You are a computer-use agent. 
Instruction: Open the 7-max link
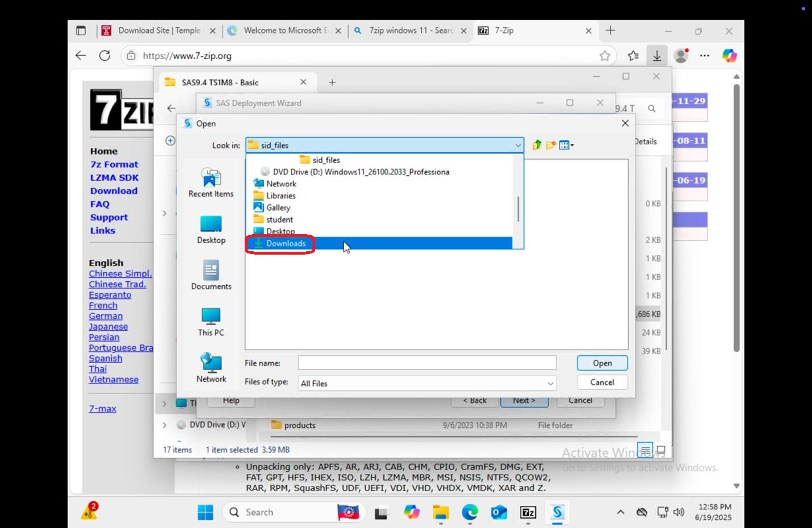pyautogui.click(x=102, y=409)
